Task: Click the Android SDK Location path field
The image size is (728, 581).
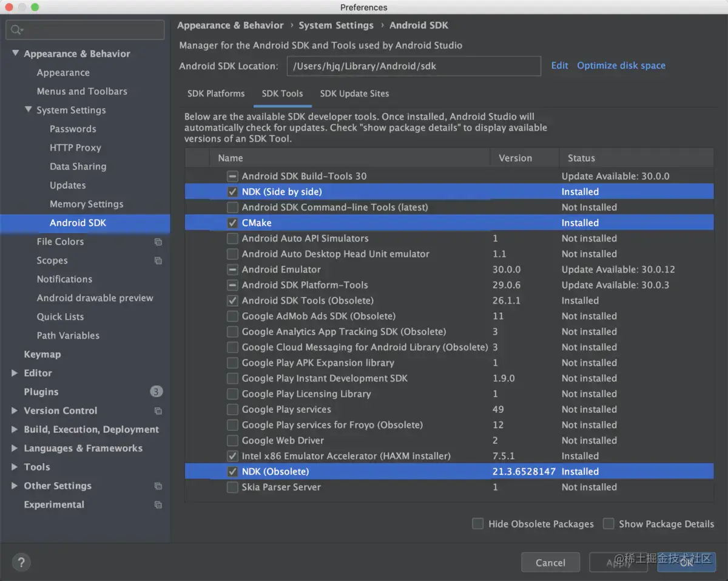Action: 414,66
